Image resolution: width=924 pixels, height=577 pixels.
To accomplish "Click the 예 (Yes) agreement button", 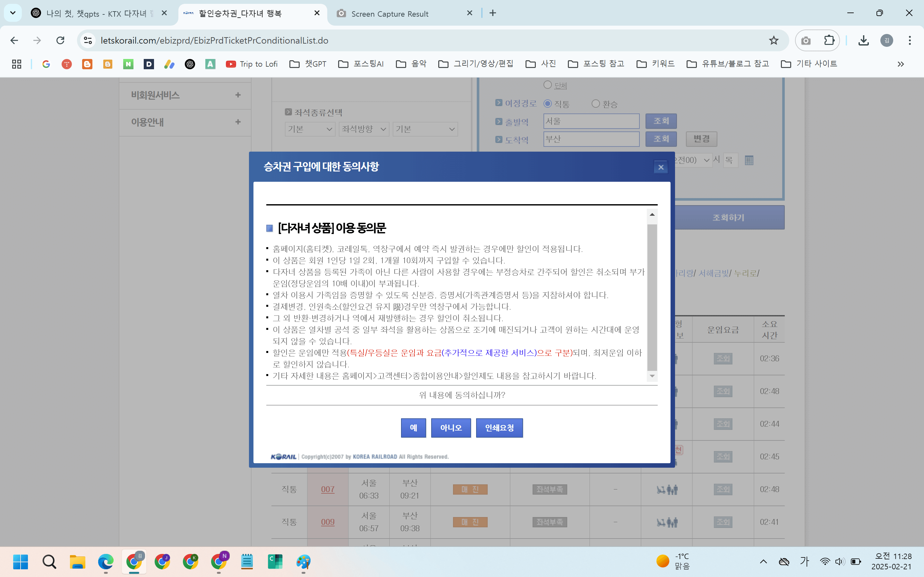I will pos(413,428).
